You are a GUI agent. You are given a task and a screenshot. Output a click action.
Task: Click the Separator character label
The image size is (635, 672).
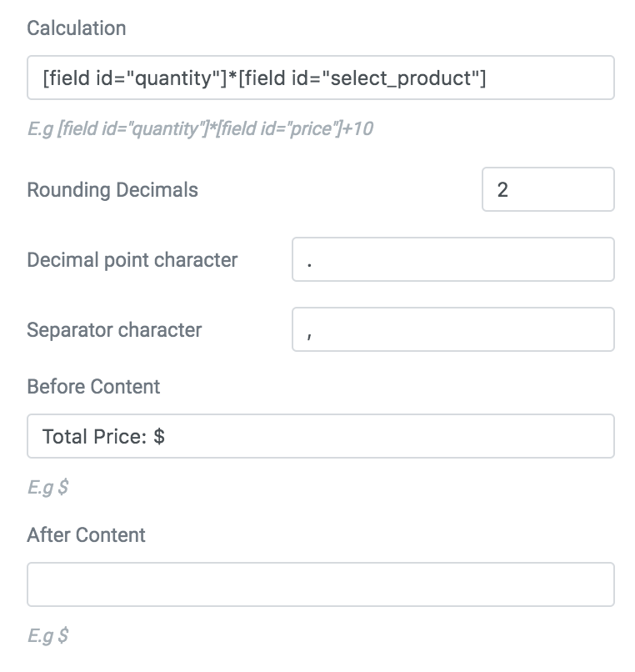coord(114,329)
